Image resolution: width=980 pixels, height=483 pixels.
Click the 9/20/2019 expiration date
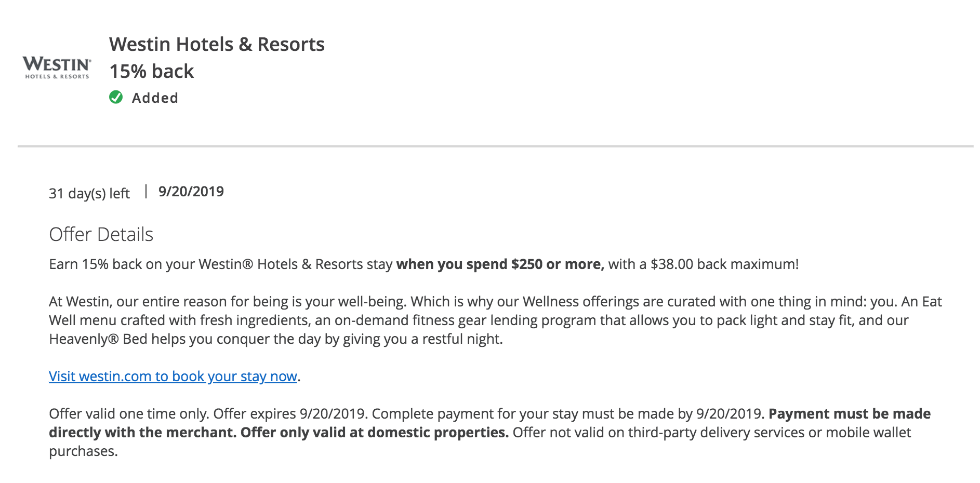pyautogui.click(x=191, y=192)
